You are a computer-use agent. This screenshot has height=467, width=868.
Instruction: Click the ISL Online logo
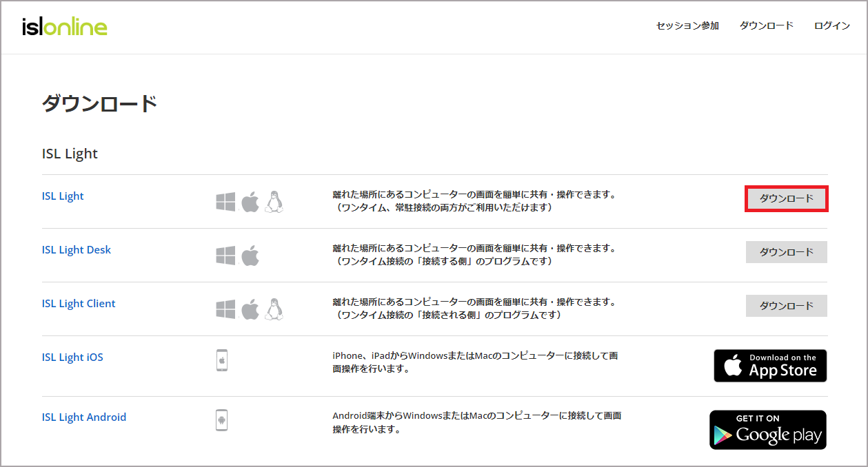click(65, 26)
